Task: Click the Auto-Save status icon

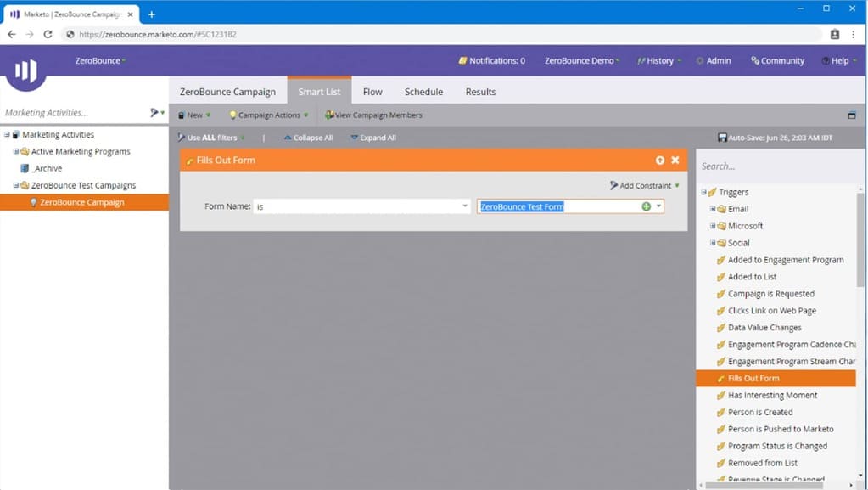Action: coord(722,138)
